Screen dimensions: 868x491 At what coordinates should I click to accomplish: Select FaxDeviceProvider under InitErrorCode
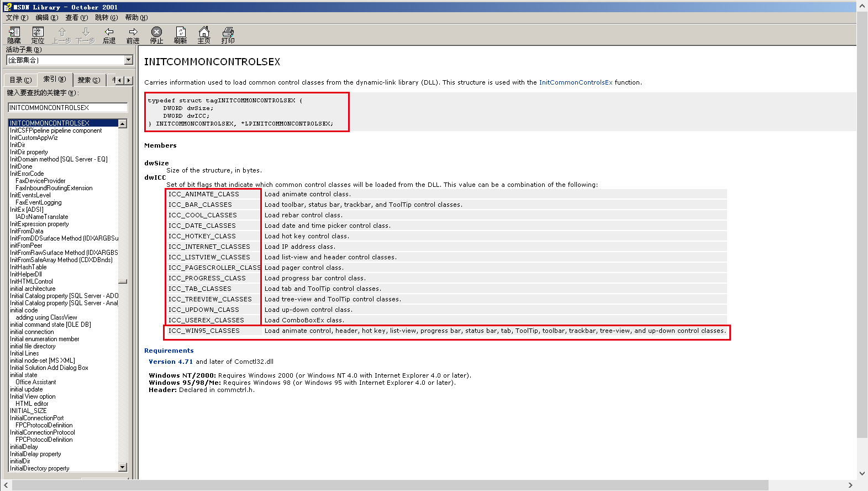40,181
